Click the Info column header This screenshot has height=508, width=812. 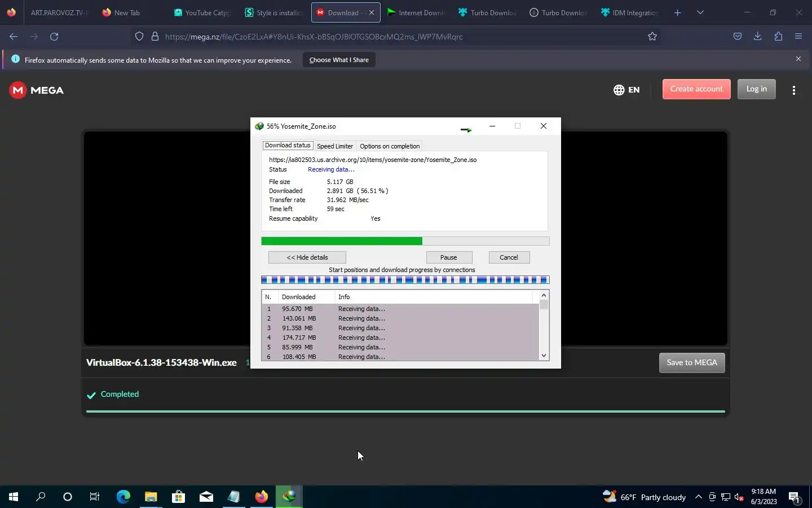433,297
